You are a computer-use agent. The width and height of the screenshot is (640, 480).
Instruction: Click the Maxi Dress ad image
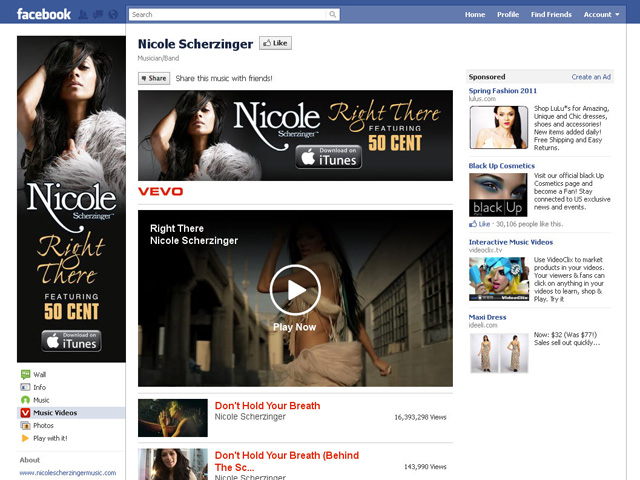[499, 353]
